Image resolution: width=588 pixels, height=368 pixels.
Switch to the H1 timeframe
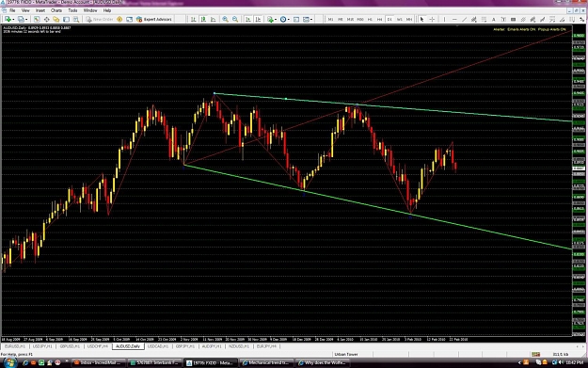pos(370,19)
